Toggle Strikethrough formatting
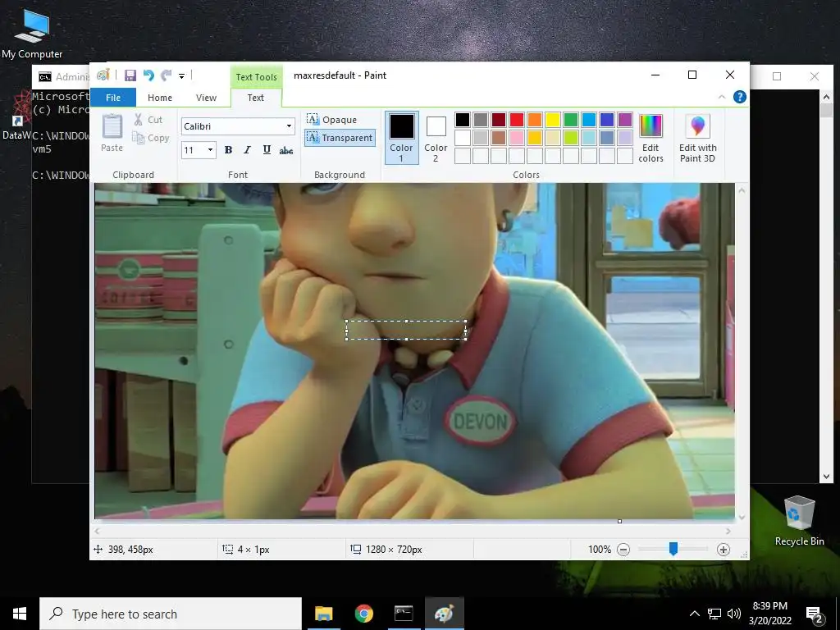Image resolution: width=840 pixels, height=630 pixels. point(286,151)
